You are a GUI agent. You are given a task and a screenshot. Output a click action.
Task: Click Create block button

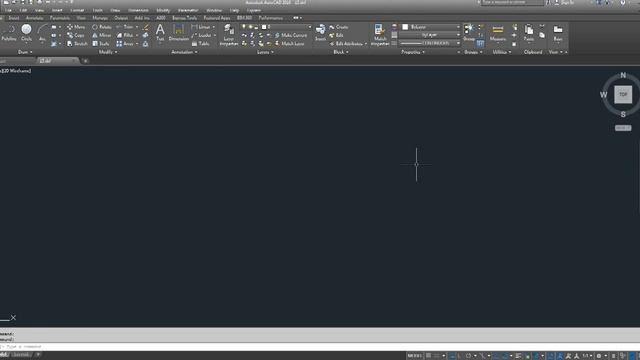[339, 27]
